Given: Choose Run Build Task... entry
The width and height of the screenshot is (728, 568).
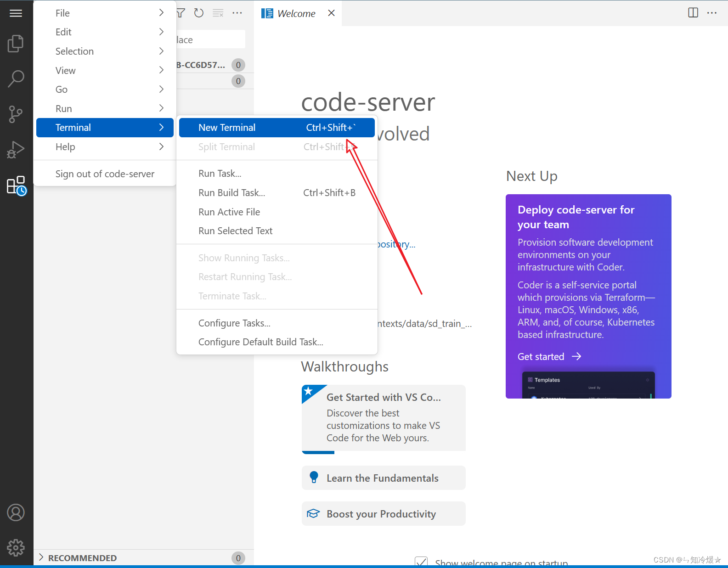Looking at the screenshot, I should tap(277, 193).
